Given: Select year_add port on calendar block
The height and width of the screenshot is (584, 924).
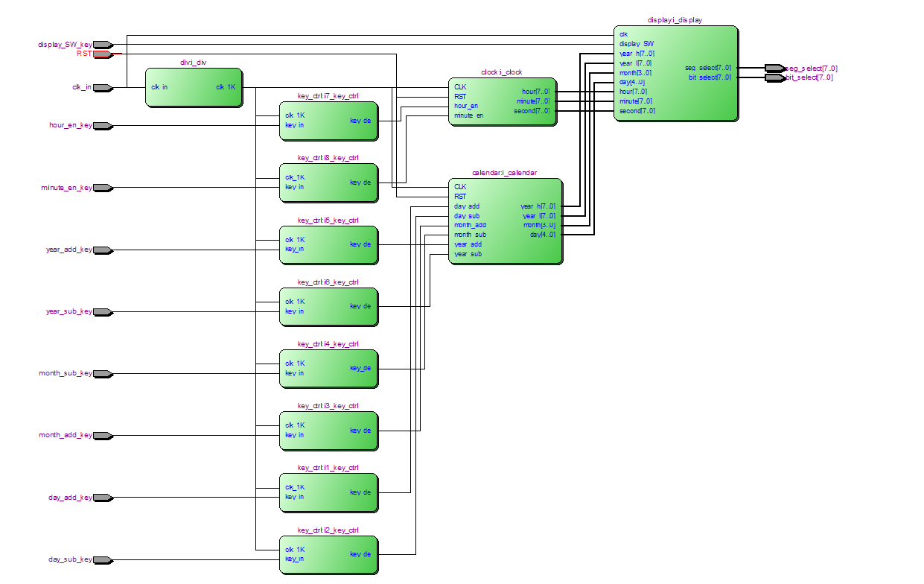Looking at the screenshot, I should point(468,244).
